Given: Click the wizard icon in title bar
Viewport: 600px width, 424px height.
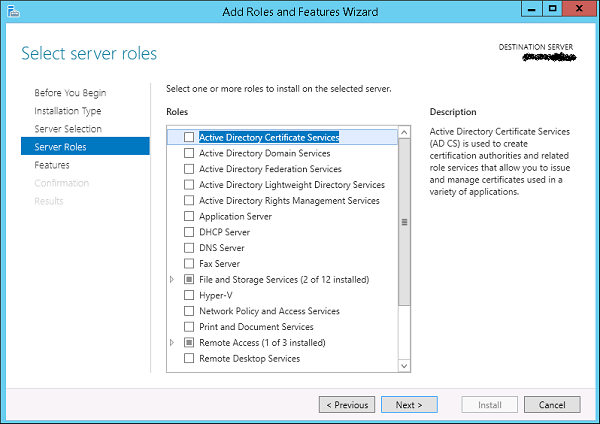Looking at the screenshot, I should pyautogui.click(x=11, y=11).
